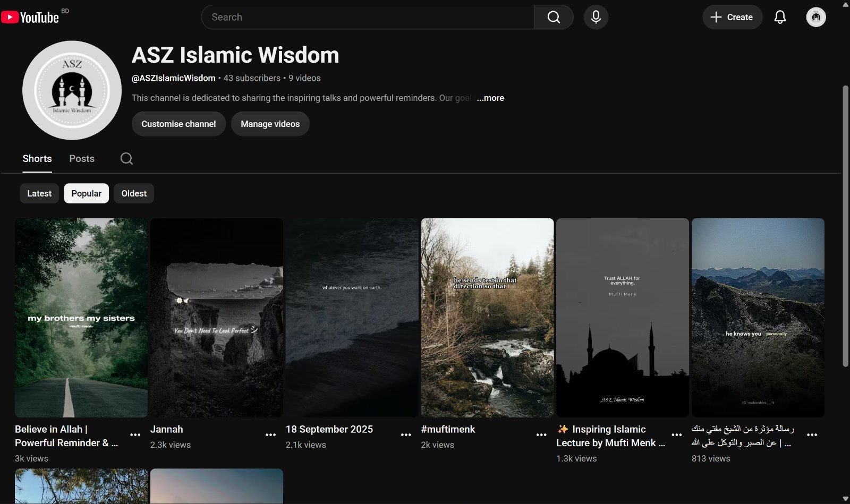Click the Create button
Screen dimensions: 850x504
coord(732,17)
